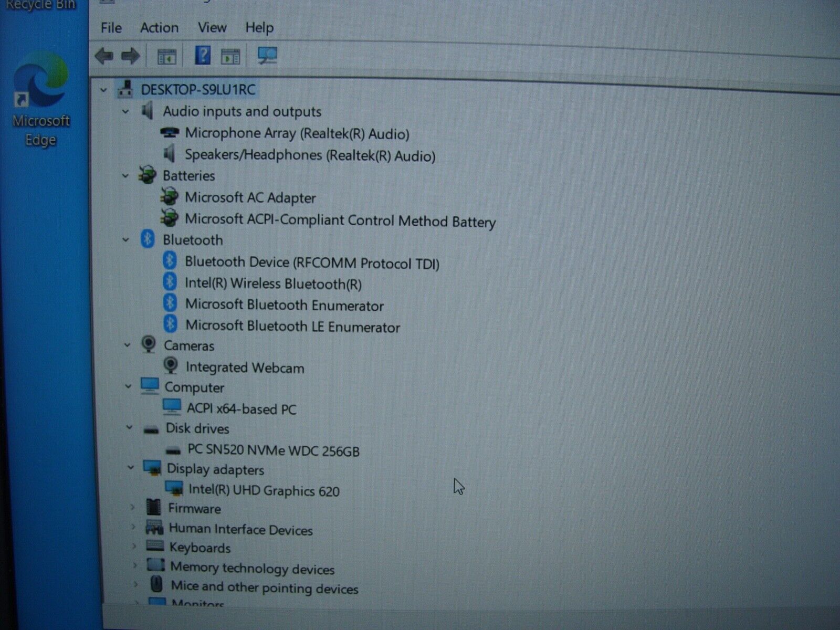The height and width of the screenshot is (630, 840).
Task: Click the Back arrow toolbar icon
Action: [x=104, y=56]
